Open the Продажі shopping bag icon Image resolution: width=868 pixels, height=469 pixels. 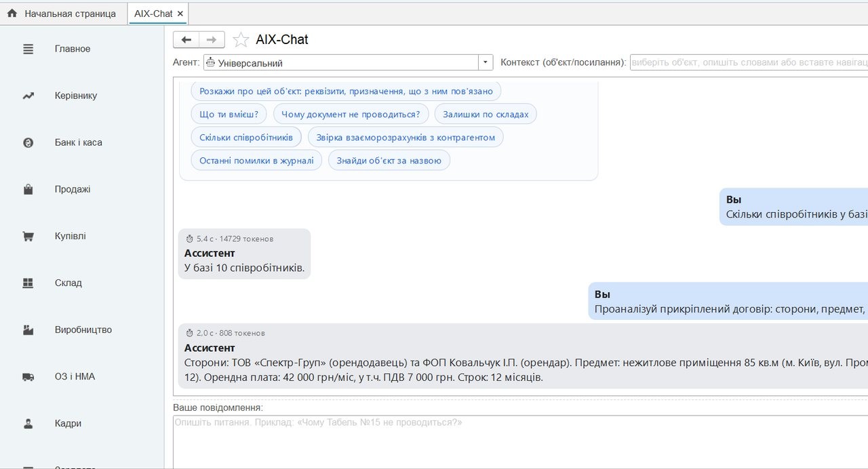(28, 190)
